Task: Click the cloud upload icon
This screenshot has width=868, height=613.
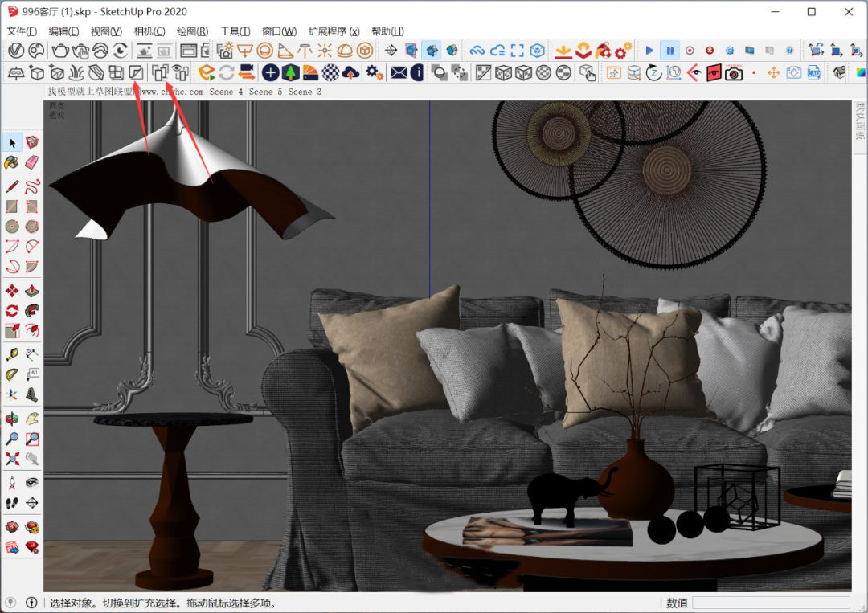Action: 350,72
